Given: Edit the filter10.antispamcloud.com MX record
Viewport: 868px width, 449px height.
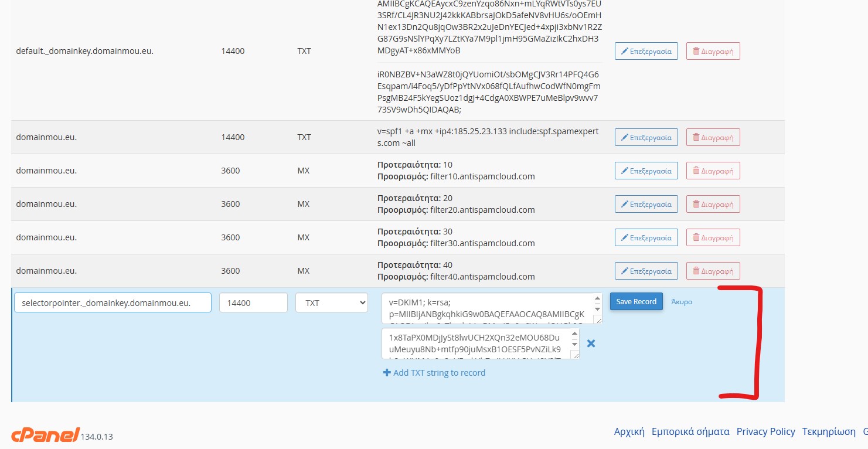Looking at the screenshot, I should (646, 171).
